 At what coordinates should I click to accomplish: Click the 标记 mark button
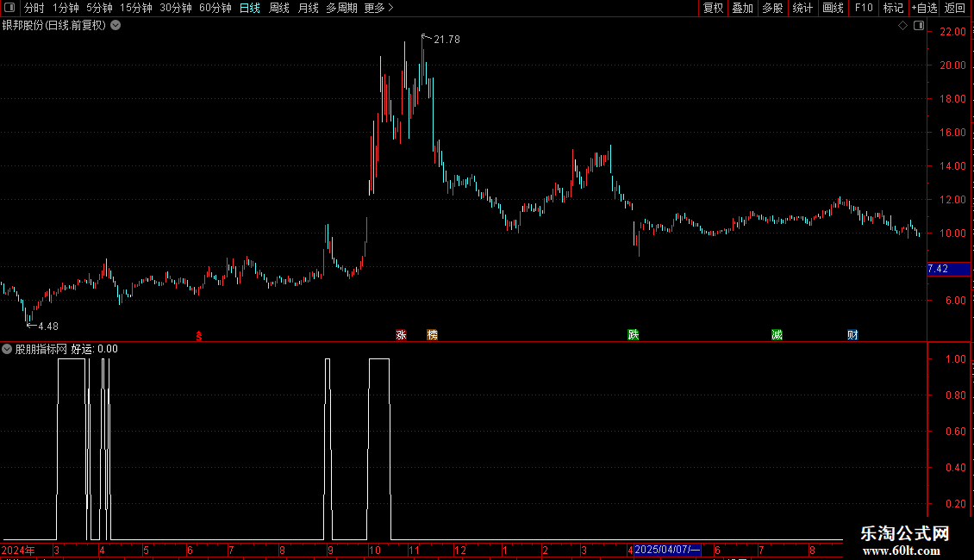pos(893,8)
